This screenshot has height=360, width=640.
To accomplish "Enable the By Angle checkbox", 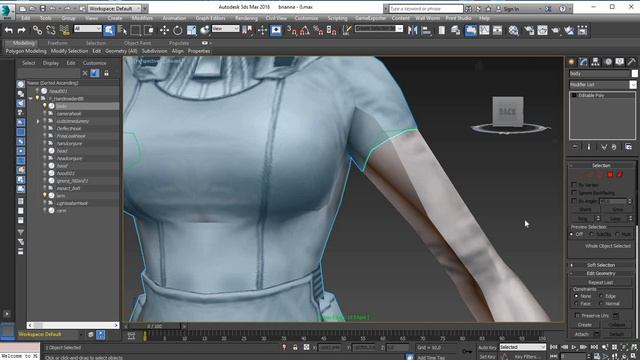I will point(574,201).
